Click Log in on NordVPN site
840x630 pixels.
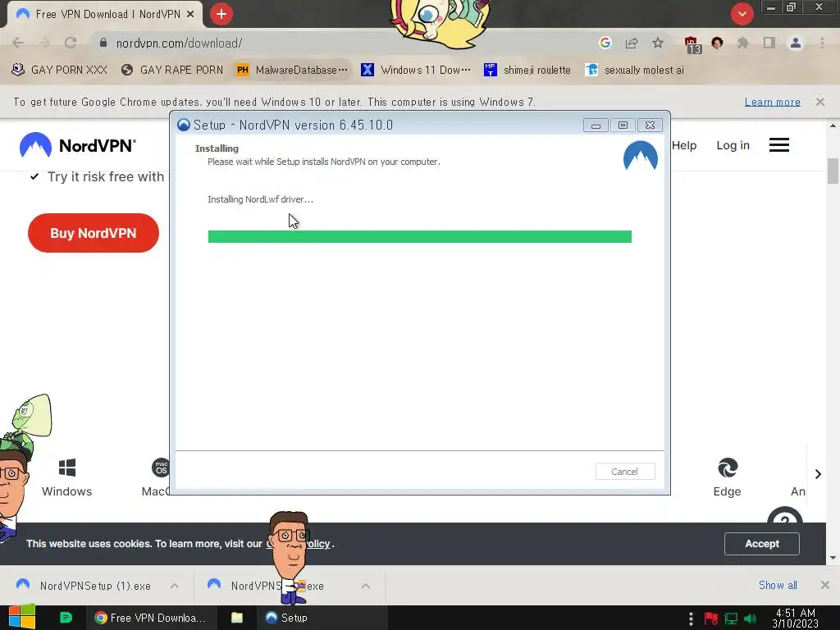733,145
